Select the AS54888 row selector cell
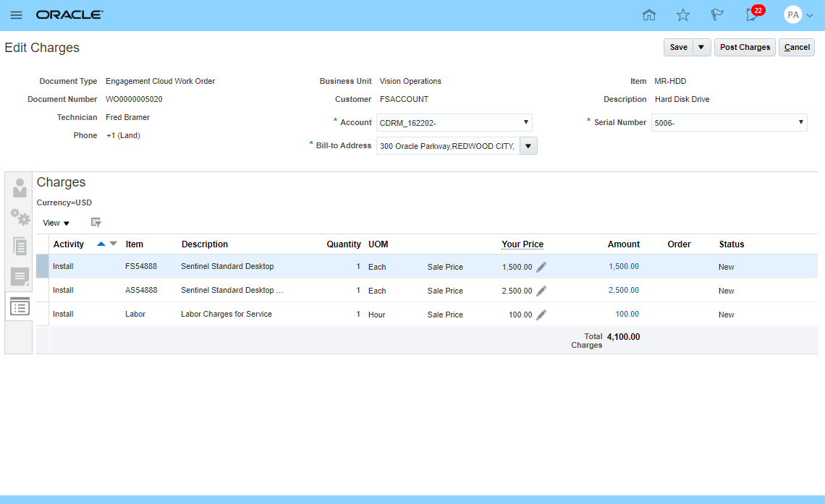825x504 pixels. click(x=43, y=291)
